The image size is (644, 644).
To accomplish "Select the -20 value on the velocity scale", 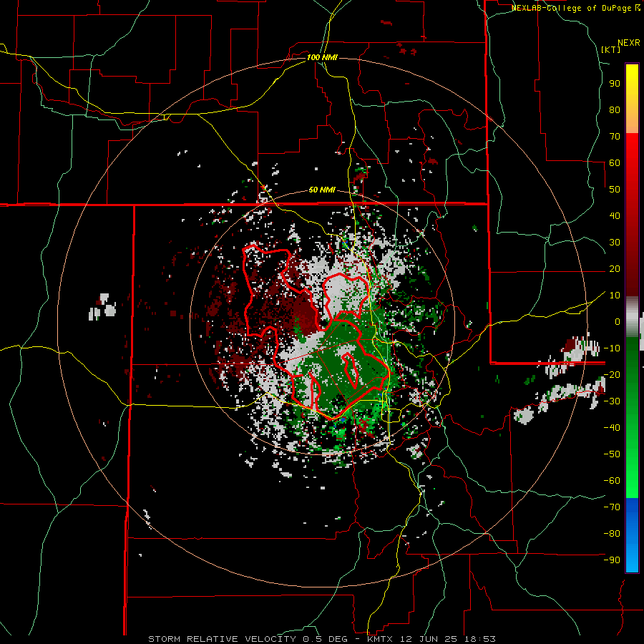I will click(x=612, y=374).
